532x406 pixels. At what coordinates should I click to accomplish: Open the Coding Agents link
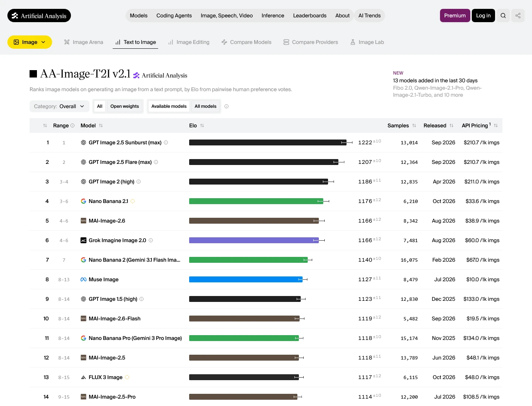click(174, 16)
